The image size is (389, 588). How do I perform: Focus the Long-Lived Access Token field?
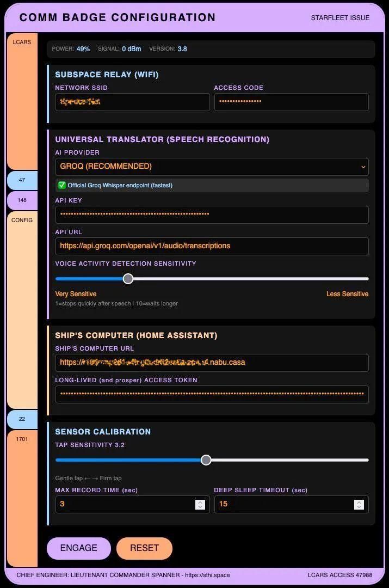(212, 394)
